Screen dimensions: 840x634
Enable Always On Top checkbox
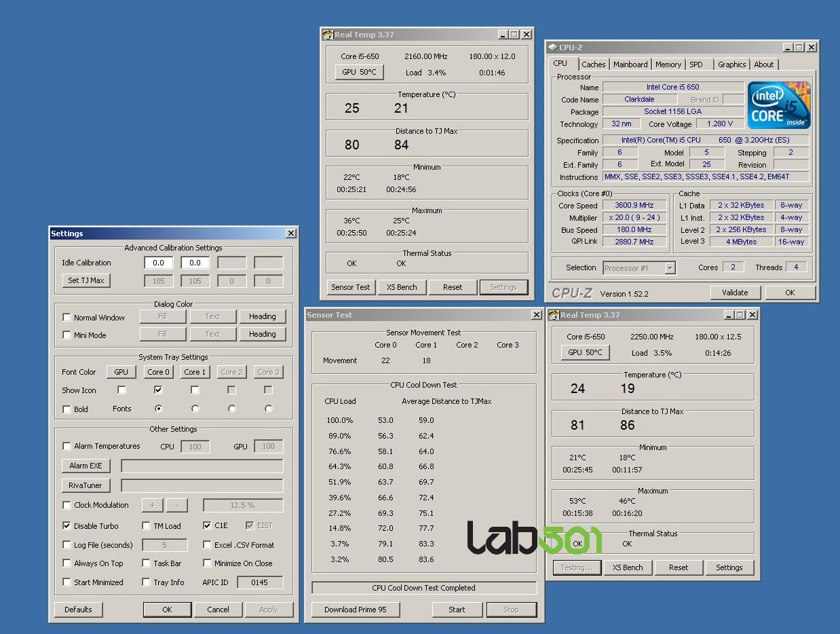pos(66,563)
